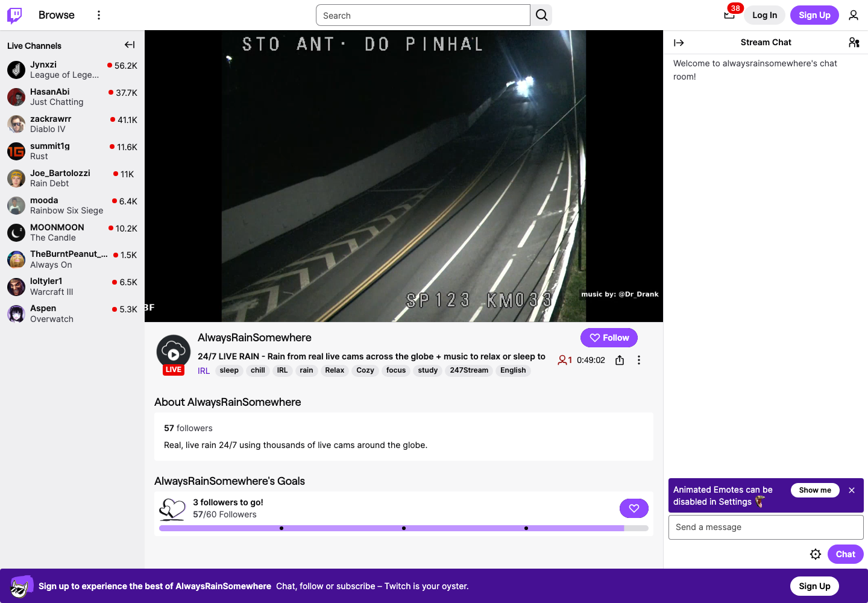Select the rain tag
Viewport: 868px width, 603px height.
click(x=306, y=370)
